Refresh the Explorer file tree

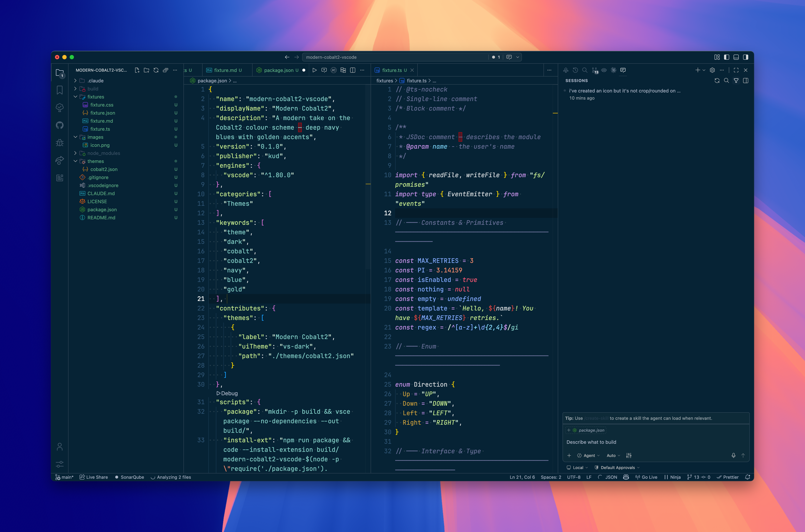156,70
